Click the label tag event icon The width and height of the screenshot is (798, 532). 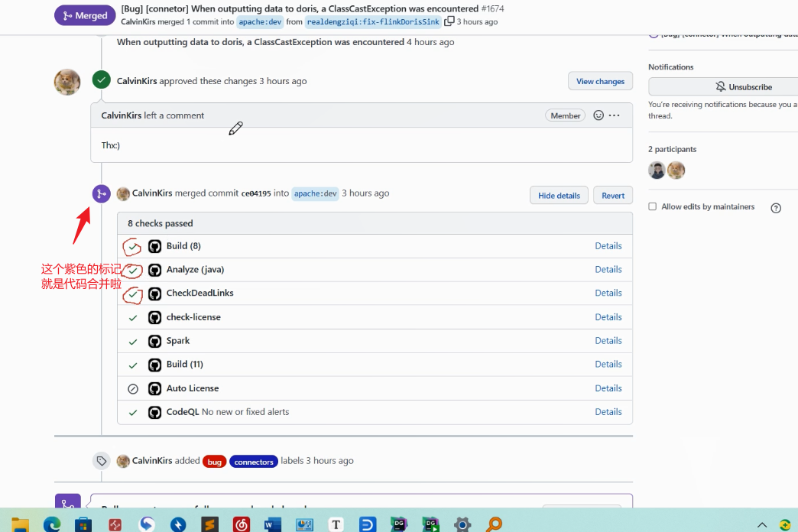click(101, 461)
